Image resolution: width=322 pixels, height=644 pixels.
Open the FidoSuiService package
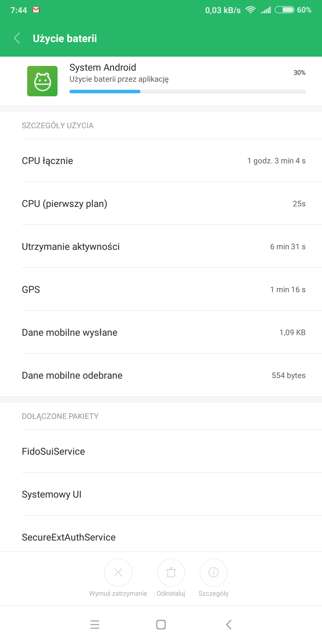161,451
